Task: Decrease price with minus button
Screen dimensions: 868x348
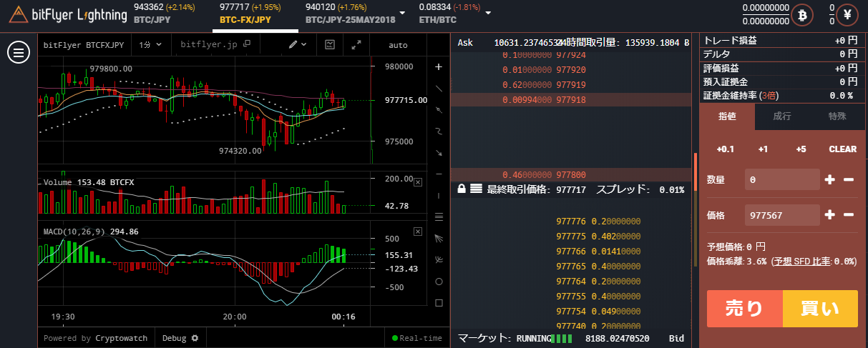Action: point(849,214)
